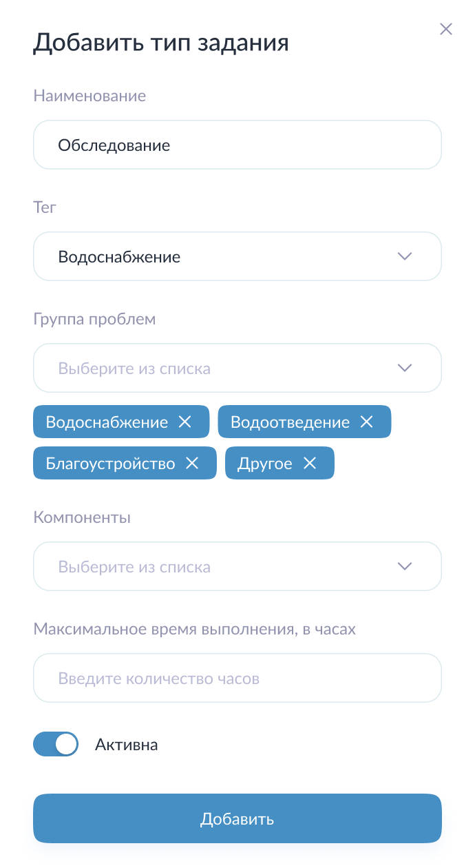Viewport: 475px width, 868px height.
Task: Open the Тег dropdown showing Водоснабжение
Action: pyautogui.click(x=237, y=256)
